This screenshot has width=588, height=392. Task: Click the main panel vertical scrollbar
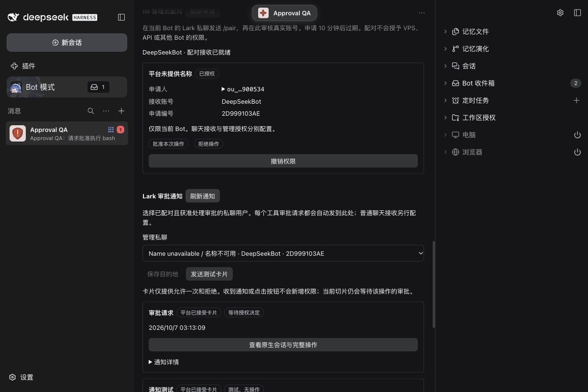click(x=434, y=284)
